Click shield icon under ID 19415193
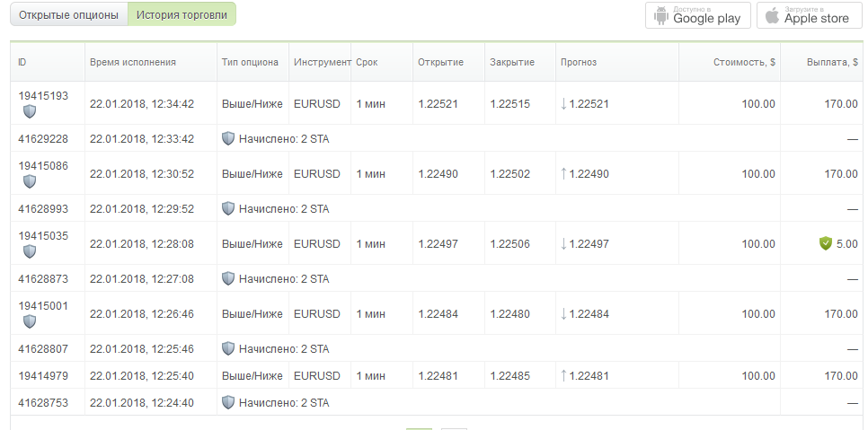The height and width of the screenshot is (430, 868). click(30, 111)
